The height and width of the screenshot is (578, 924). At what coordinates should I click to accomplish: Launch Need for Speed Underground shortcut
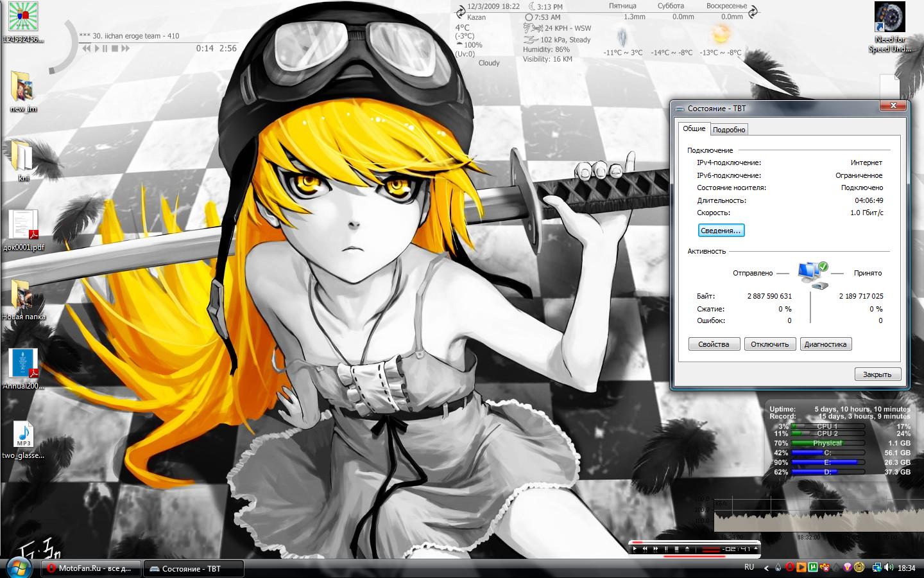click(x=890, y=27)
